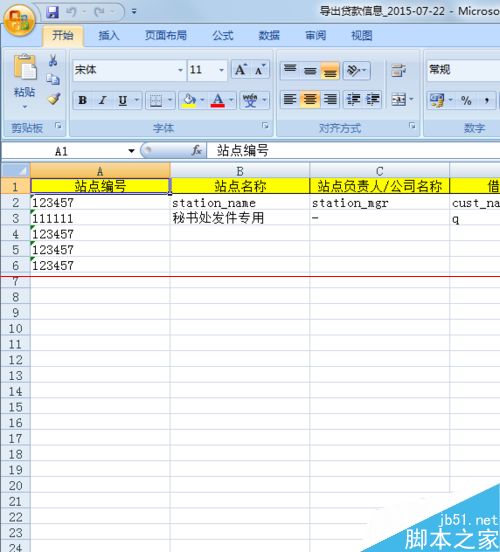Decrease the cell indent
This screenshot has width=500, height=552.
pyautogui.click(x=353, y=99)
